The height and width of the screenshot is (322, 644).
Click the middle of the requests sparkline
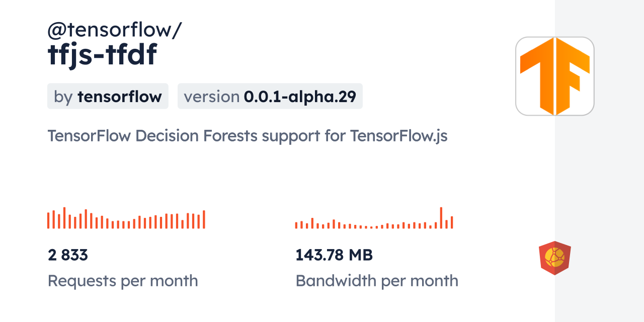(x=126, y=221)
